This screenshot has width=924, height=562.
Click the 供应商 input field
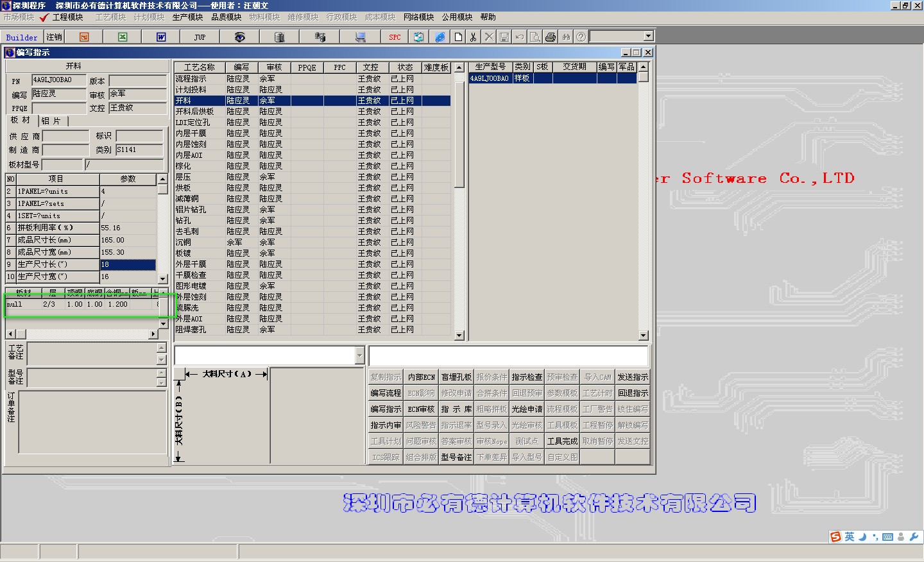pos(65,136)
